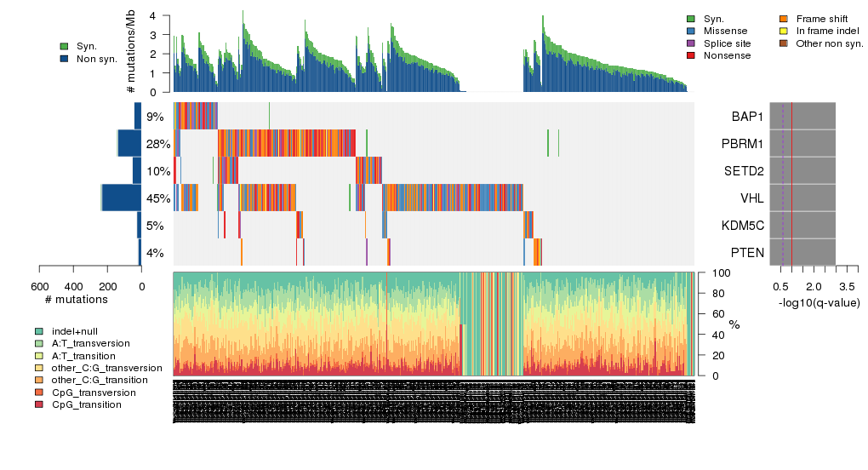The width and height of the screenshot is (868, 470).
Task: Click the Non syn. dark blue legend swatch
Action: (65, 59)
